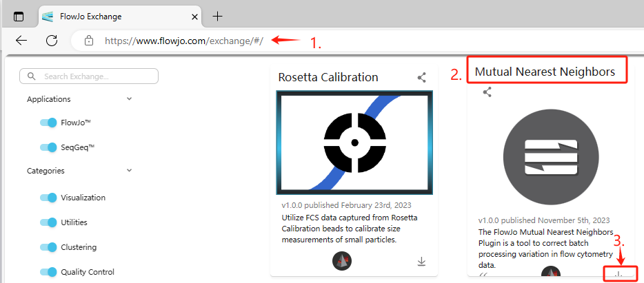Viewport: 644px width, 283px height.
Task: Share the Mutual Nearest Neighbors plugin
Action: click(x=487, y=92)
